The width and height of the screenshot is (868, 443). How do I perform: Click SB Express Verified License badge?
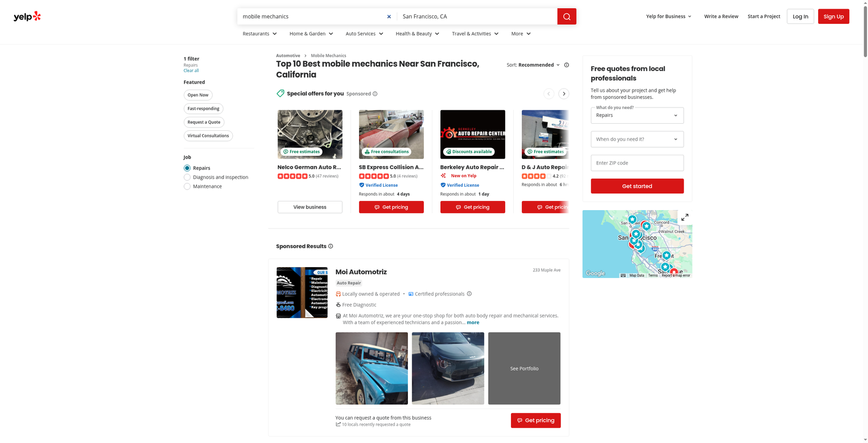point(378,185)
